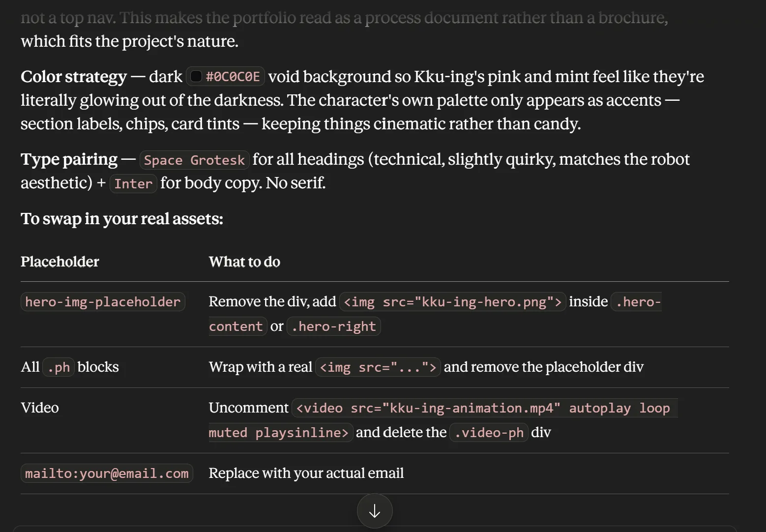Click the mailto:your@email.com code chip
This screenshot has height=532, width=766.
[x=107, y=473]
